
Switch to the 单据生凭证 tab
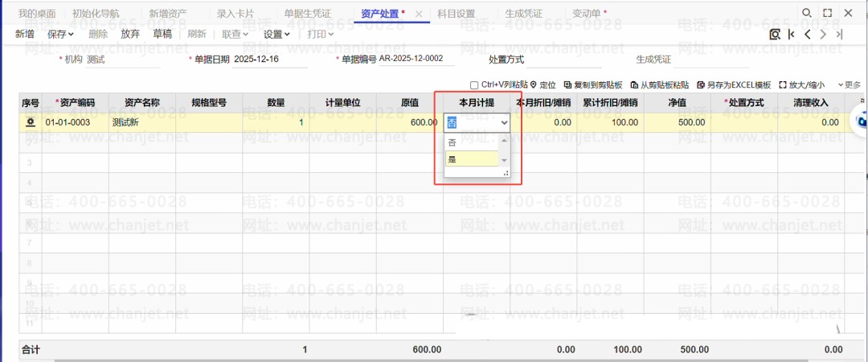pyautogui.click(x=308, y=14)
